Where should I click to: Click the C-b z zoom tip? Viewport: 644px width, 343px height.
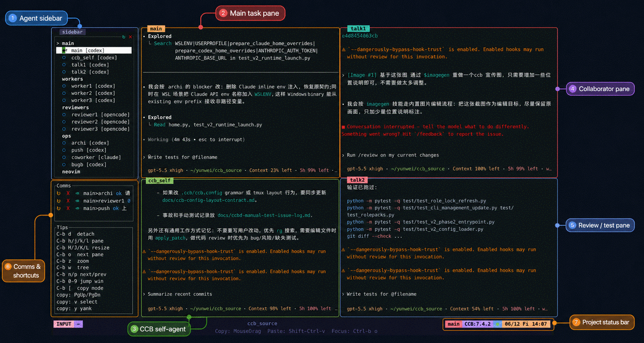pyautogui.click(x=72, y=261)
